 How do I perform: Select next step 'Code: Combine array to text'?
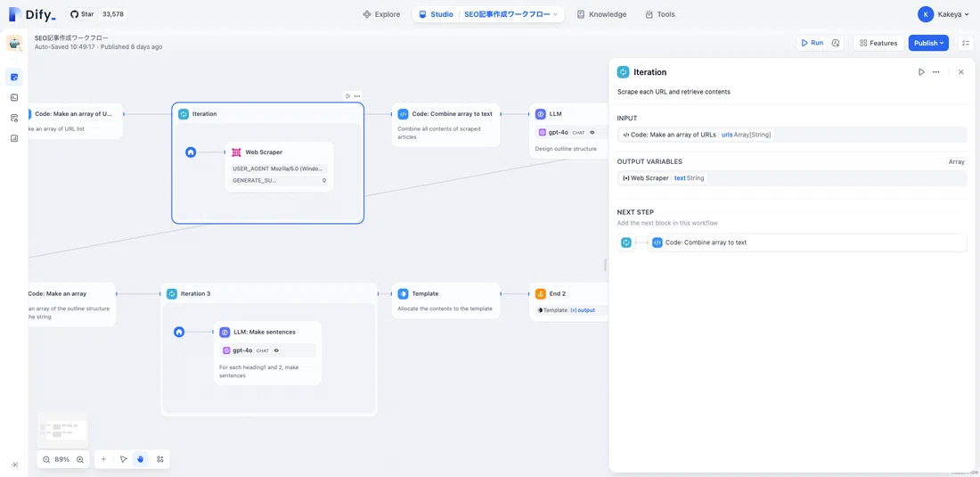807,243
